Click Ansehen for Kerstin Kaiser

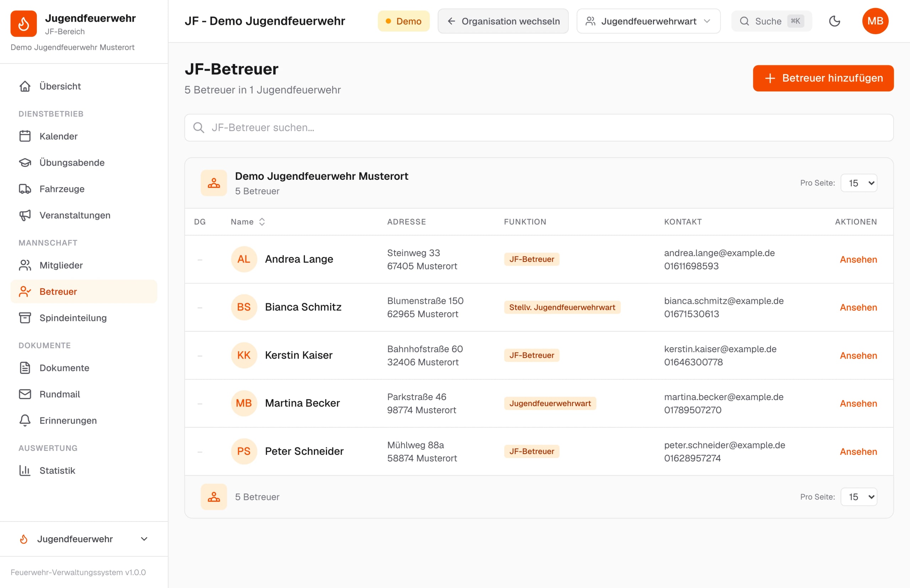pos(858,356)
